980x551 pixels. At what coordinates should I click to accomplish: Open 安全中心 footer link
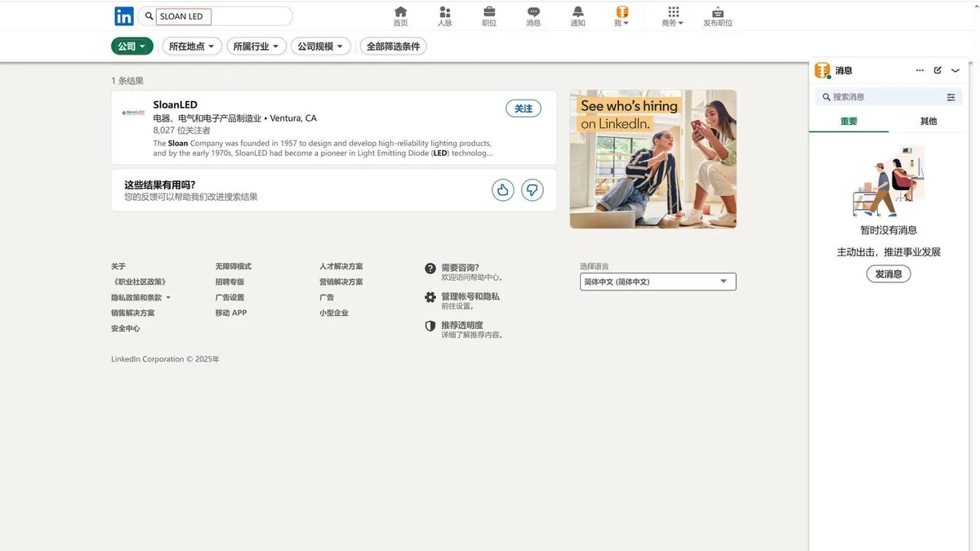click(126, 329)
